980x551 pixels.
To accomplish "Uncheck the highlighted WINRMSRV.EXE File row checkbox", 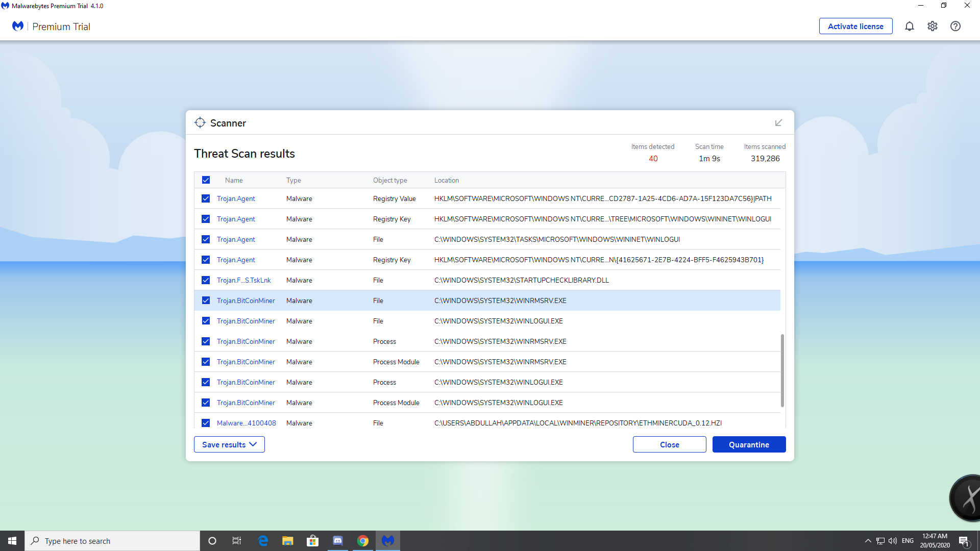I will [206, 300].
